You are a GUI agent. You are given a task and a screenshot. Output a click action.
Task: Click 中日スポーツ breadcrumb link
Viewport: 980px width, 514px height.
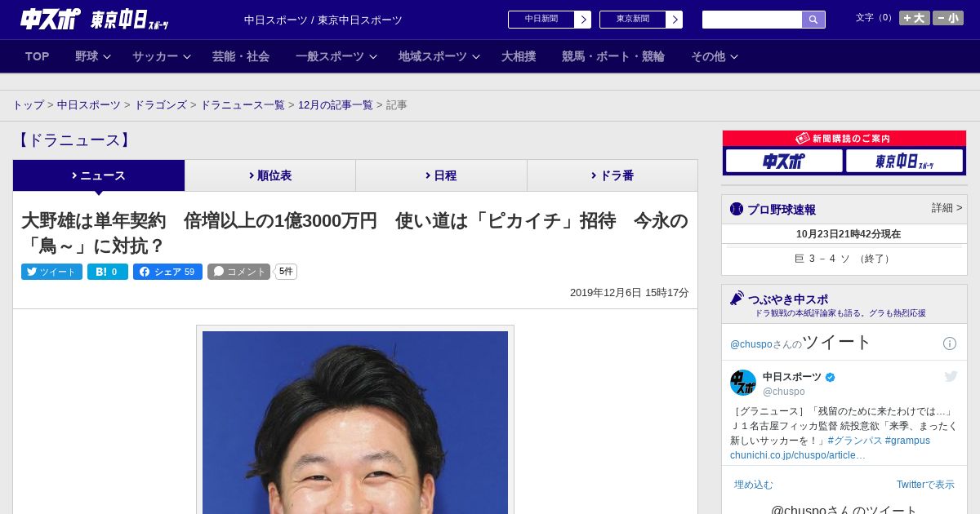(x=89, y=105)
